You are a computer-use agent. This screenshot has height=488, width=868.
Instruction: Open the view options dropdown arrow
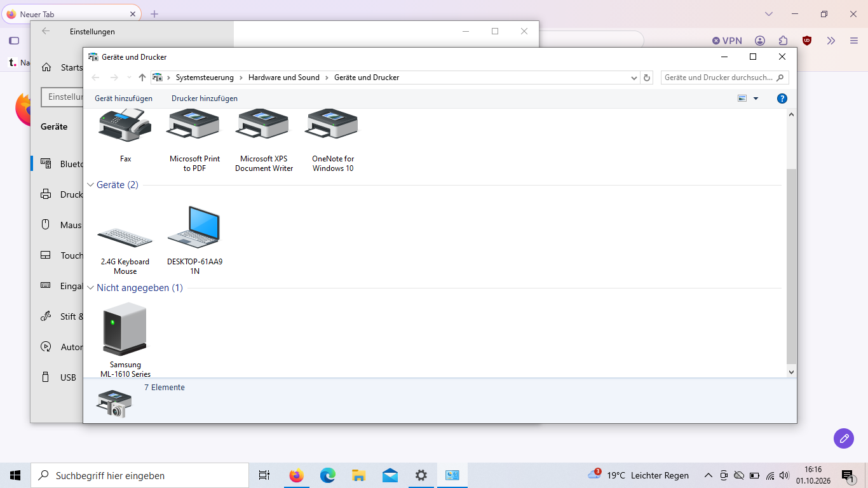coord(756,98)
